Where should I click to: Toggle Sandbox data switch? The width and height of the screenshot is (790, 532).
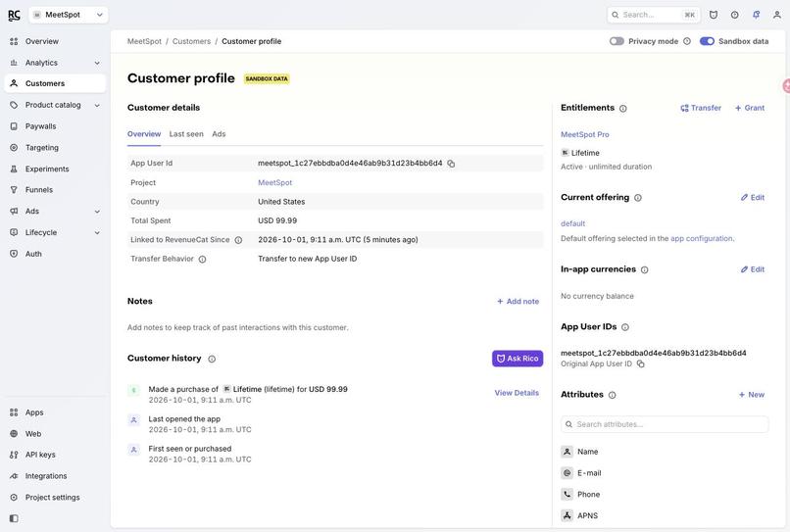707,41
